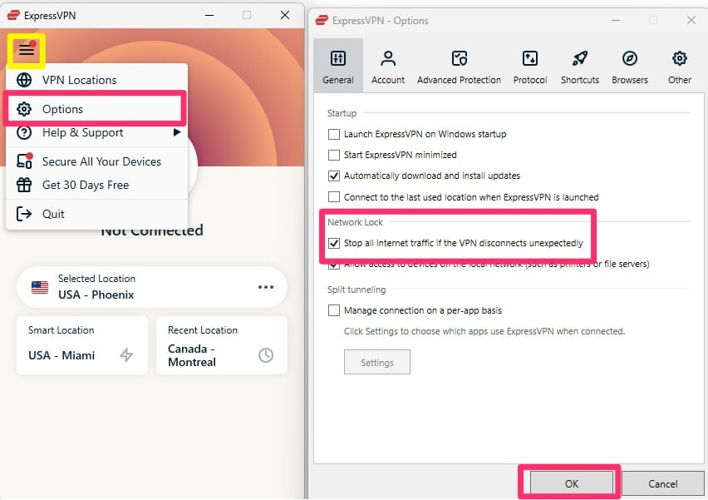Open the Other settings gear tab
The image size is (708, 500).
pos(679,60)
